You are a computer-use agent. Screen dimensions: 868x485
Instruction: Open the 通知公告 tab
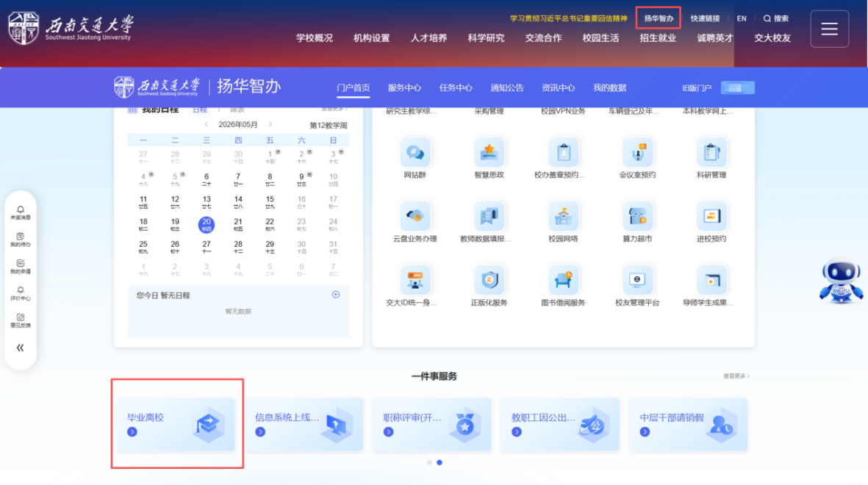point(506,88)
